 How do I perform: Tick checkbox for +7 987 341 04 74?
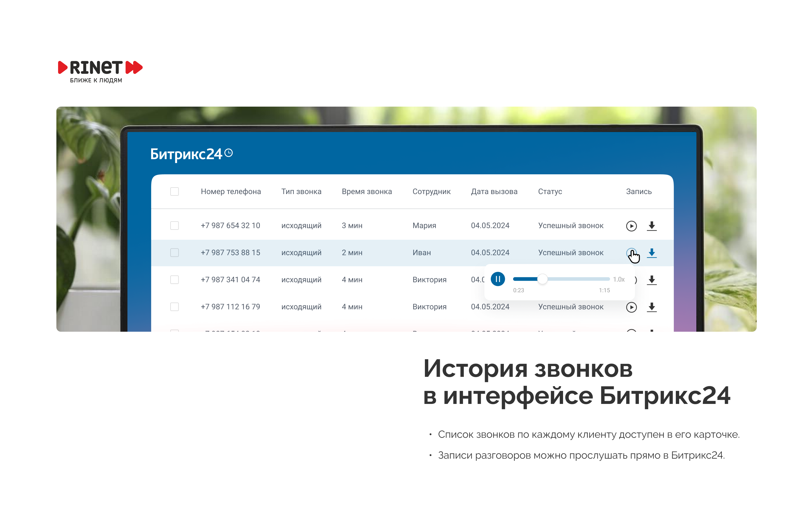tap(174, 280)
